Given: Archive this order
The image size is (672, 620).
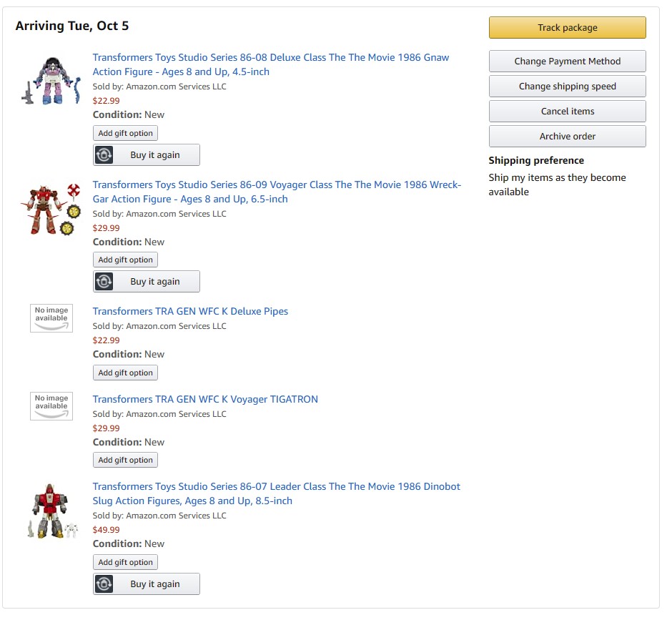Looking at the screenshot, I should (567, 137).
